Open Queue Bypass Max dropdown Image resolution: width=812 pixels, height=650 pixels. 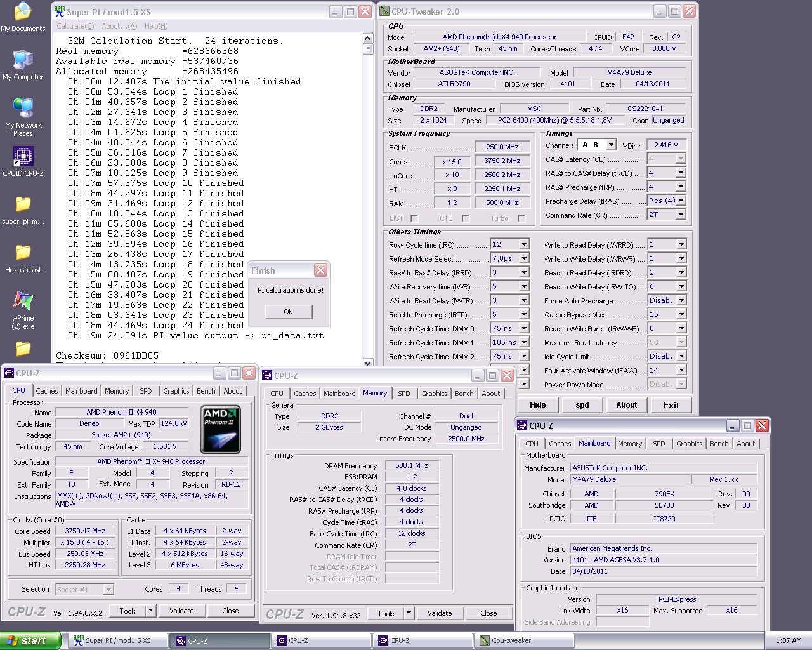[681, 314]
